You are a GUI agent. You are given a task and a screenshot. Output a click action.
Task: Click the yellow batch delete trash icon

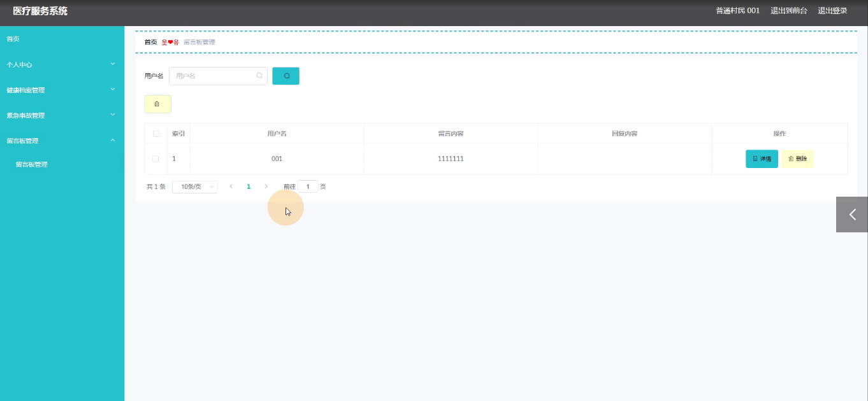click(x=157, y=104)
